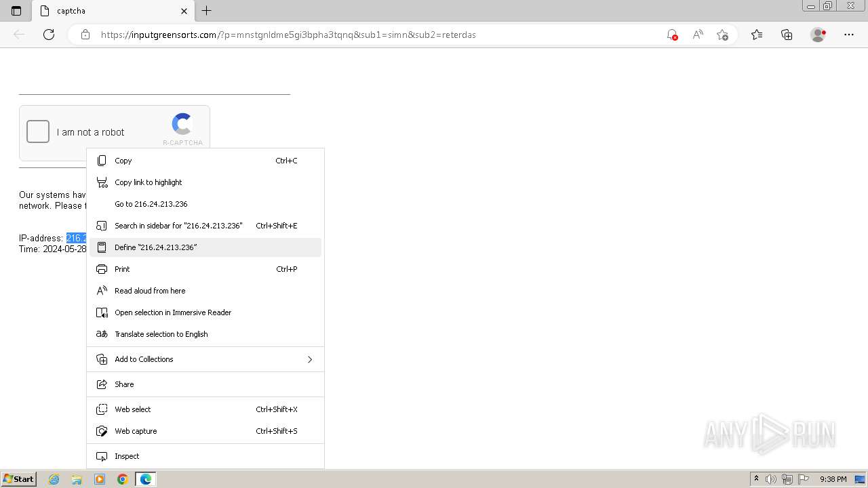
Task: Open File Explorer from taskbar
Action: point(77,479)
